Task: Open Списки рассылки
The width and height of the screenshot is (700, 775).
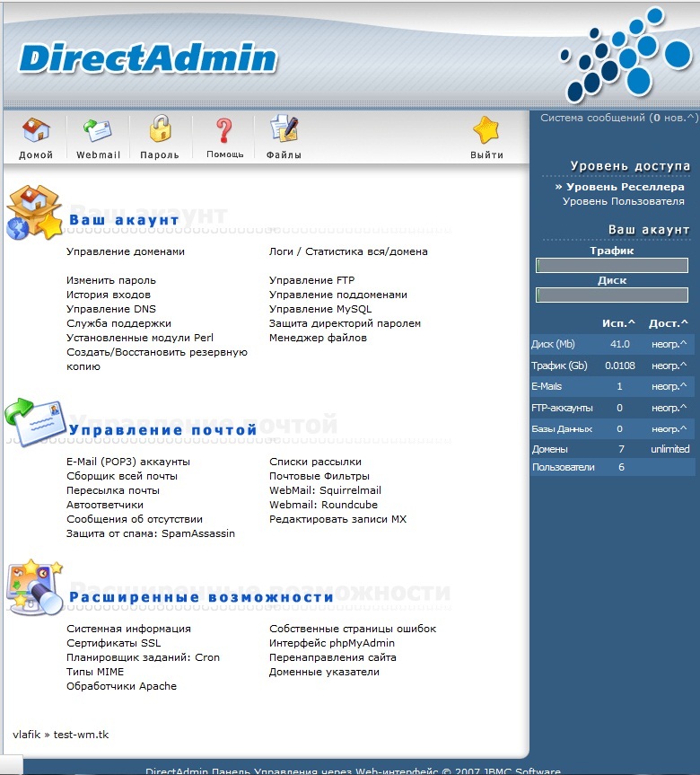Action: click(315, 462)
